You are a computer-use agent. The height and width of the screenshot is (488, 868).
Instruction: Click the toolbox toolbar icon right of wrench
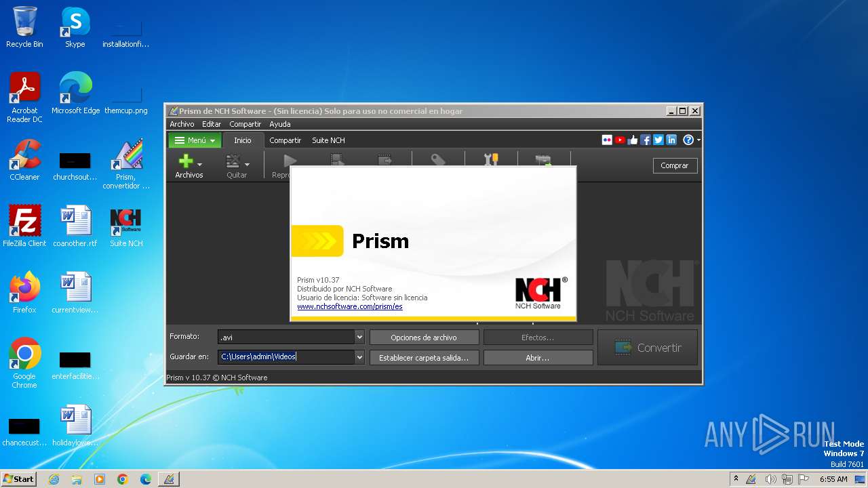click(543, 160)
